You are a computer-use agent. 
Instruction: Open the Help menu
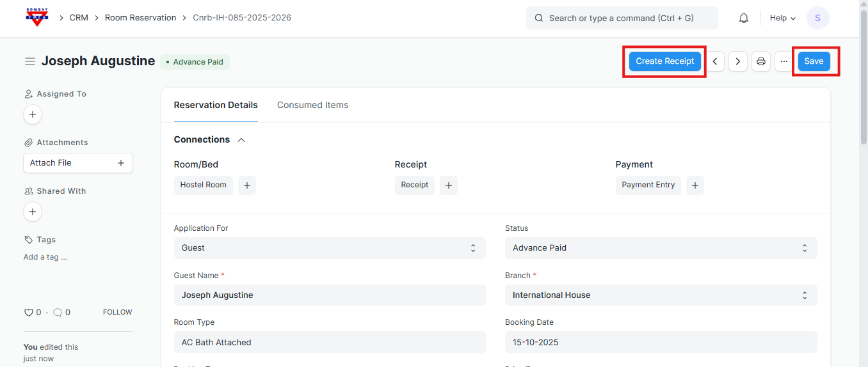click(x=782, y=18)
